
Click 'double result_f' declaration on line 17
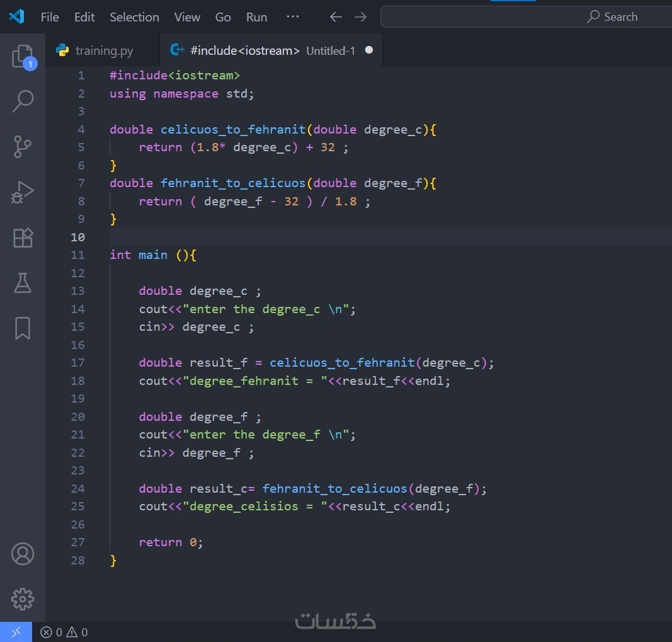click(x=193, y=363)
